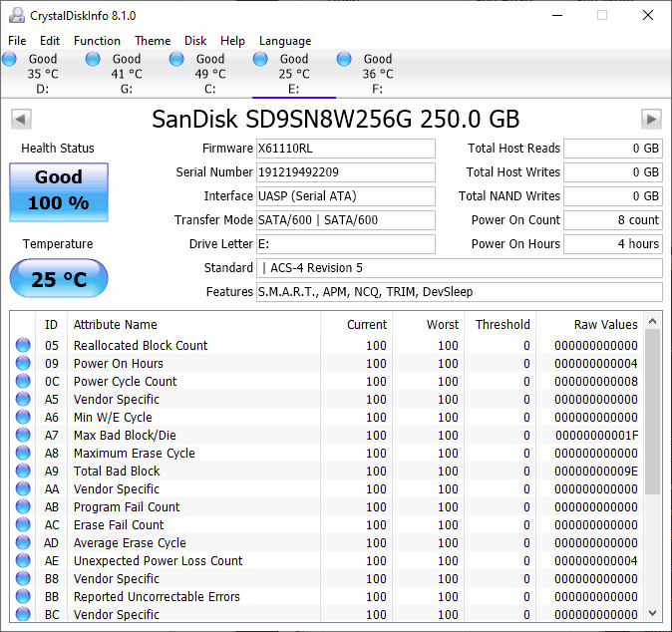Click the D: drive tab at 35 °C

[43, 74]
